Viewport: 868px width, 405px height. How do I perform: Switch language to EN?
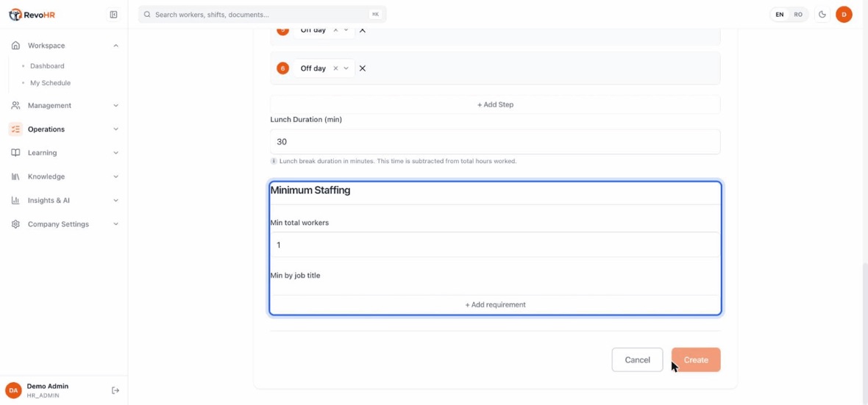click(780, 15)
